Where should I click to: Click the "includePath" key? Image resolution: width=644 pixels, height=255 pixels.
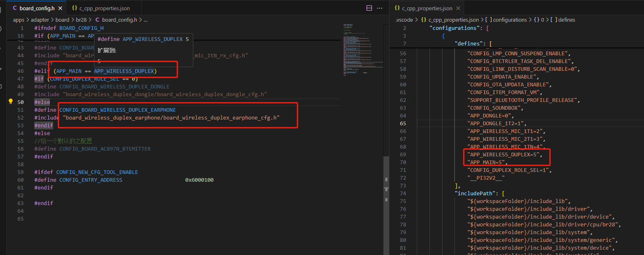pos(474,194)
